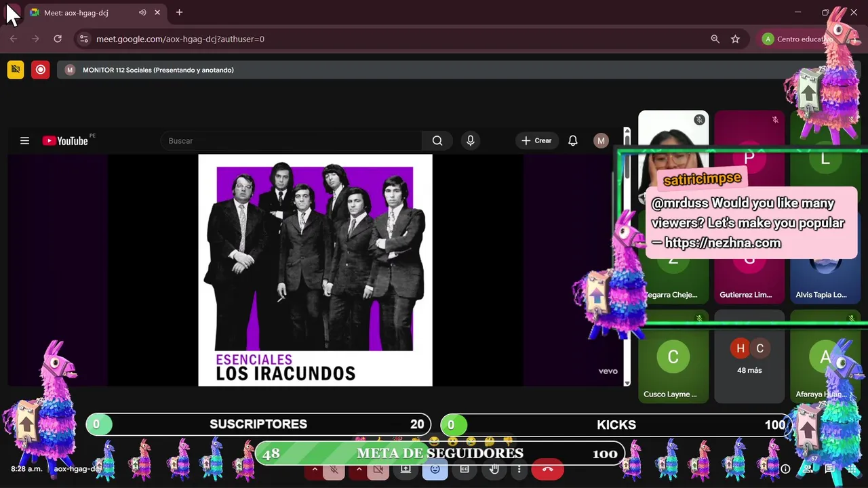Show the people participants panel
This screenshot has width=868, height=488.
coord(808,468)
